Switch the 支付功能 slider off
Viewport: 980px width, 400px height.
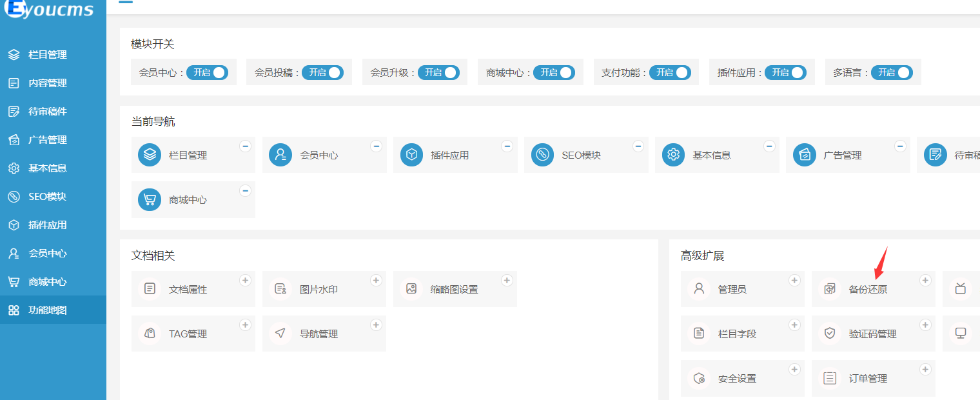point(670,72)
